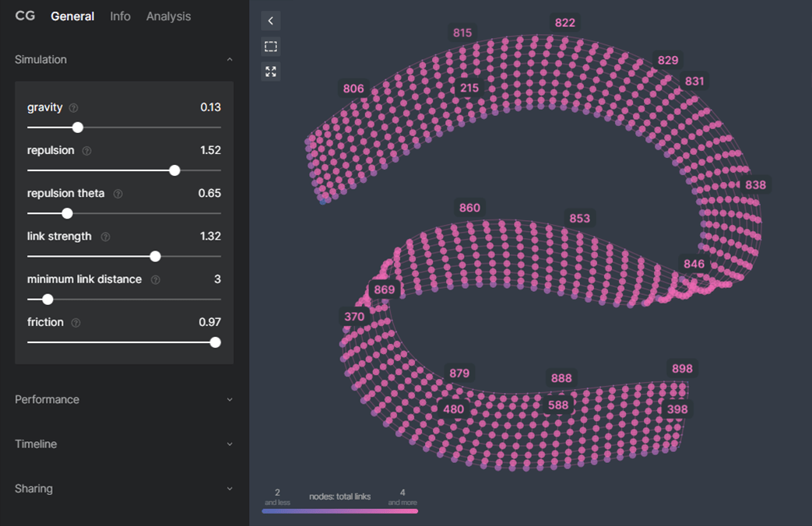Select the General tab
Image resolution: width=812 pixels, height=526 pixels.
72,16
